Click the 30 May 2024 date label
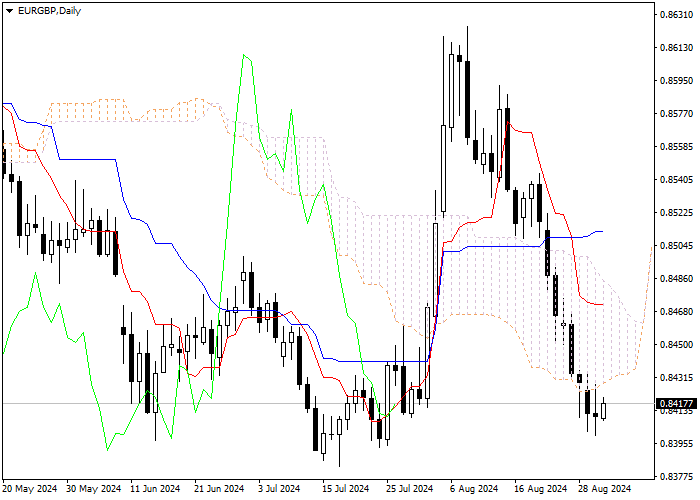This screenshot has height=500, width=700. click(94, 489)
